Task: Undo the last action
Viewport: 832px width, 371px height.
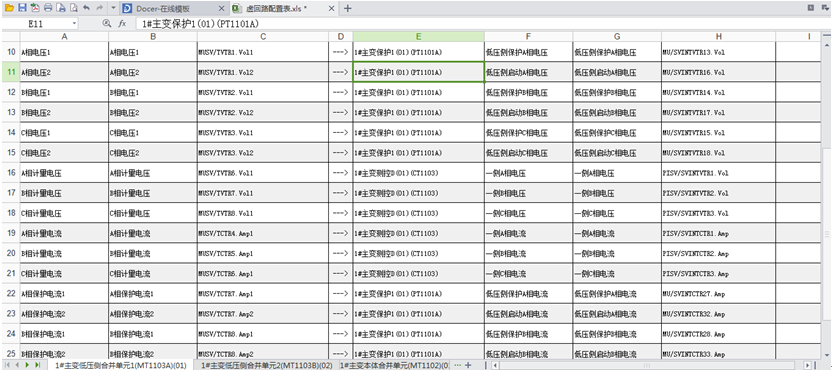Action: tap(86, 8)
